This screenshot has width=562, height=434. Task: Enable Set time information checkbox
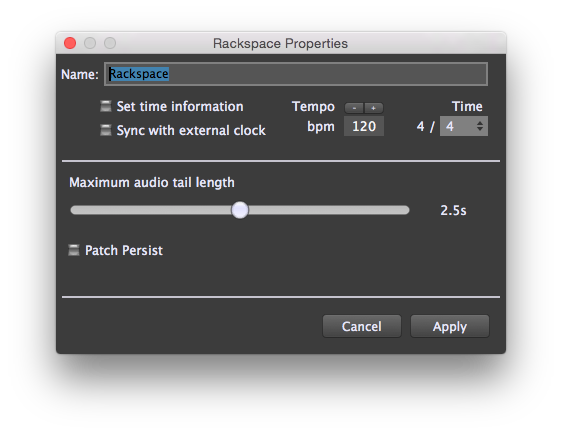click(x=106, y=106)
